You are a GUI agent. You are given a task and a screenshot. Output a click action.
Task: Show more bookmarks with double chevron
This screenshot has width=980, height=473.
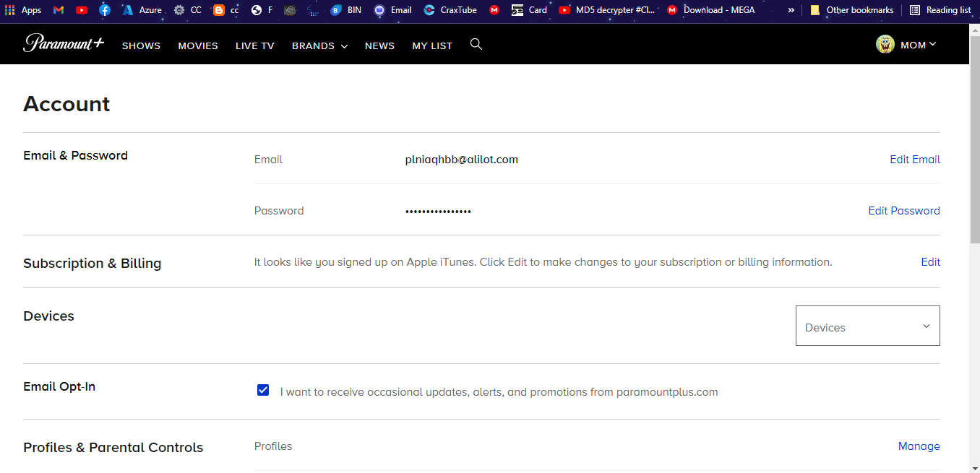pos(791,10)
